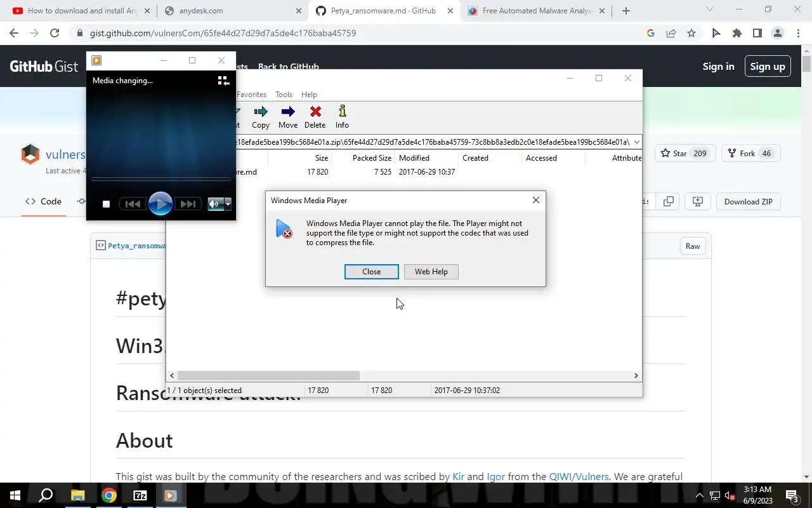This screenshot has height=508, width=812.
Task: Open the notification center icon
Action: (x=792, y=495)
